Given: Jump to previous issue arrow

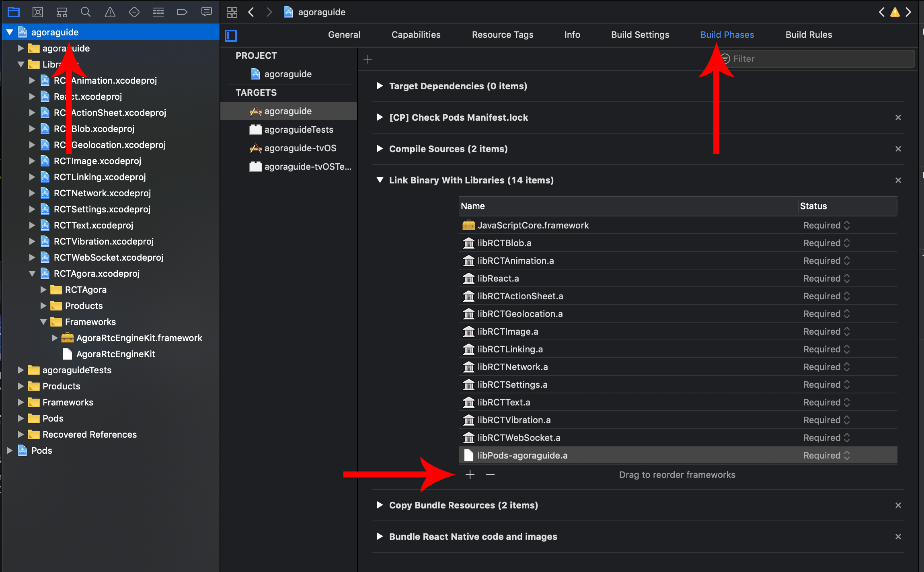Looking at the screenshot, I should point(882,12).
